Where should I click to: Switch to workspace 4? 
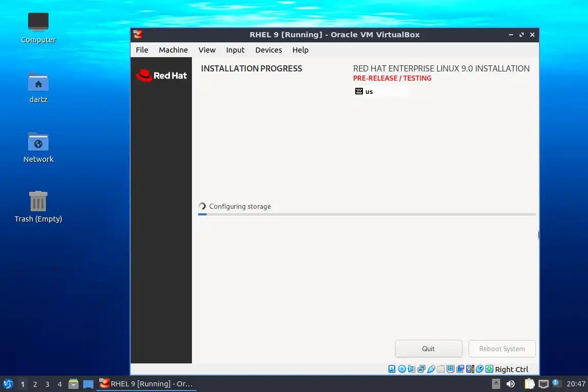(x=60, y=384)
